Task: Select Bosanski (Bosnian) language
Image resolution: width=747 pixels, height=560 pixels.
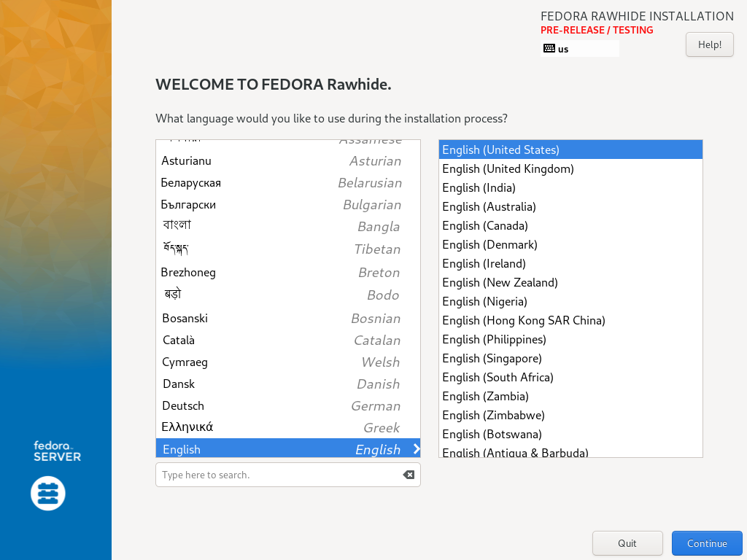Action: pos(287,318)
